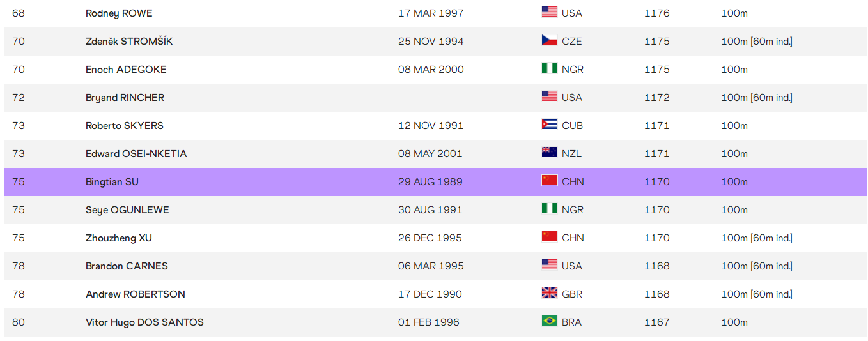This screenshot has height=341, width=868.
Task: Click Andrew ROBERTSON athlete name
Action: (x=136, y=294)
